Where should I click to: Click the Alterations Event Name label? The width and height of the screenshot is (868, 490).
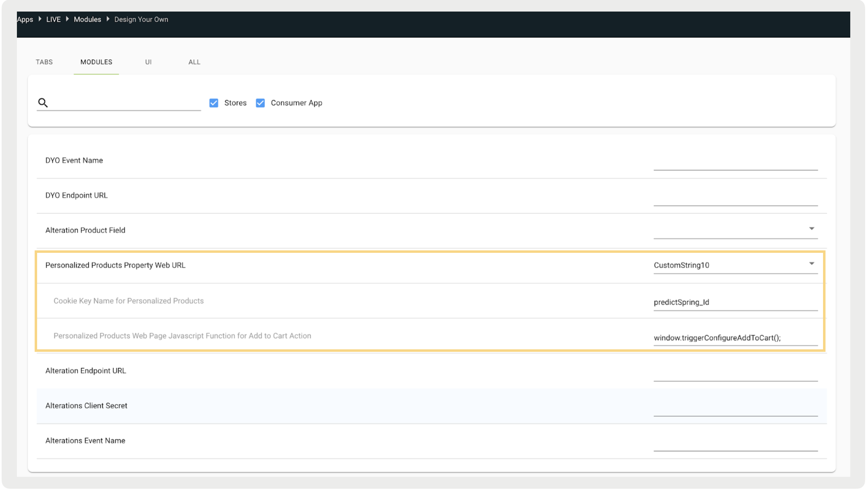[85, 441]
